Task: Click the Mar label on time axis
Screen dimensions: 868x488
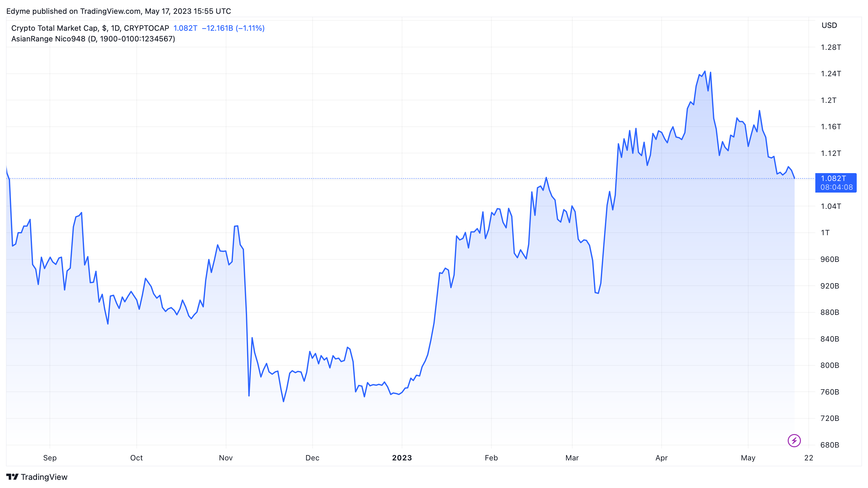Action: pyautogui.click(x=572, y=458)
